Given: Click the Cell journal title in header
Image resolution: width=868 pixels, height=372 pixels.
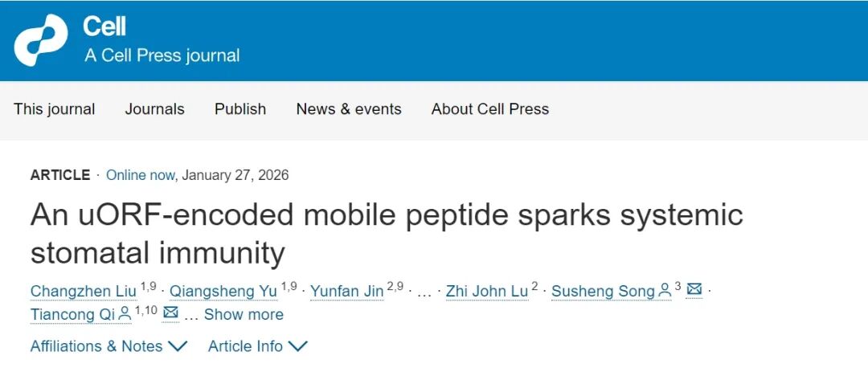Looking at the screenshot, I should click(x=104, y=27).
